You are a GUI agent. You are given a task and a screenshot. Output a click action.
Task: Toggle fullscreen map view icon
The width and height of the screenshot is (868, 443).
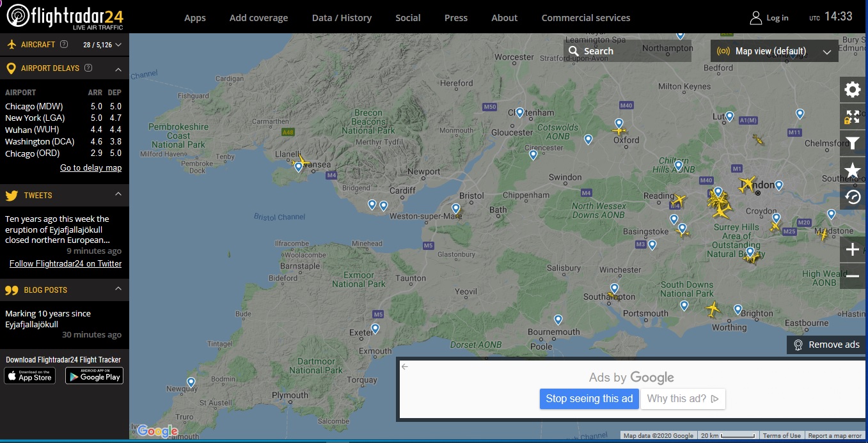pyautogui.click(x=852, y=116)
